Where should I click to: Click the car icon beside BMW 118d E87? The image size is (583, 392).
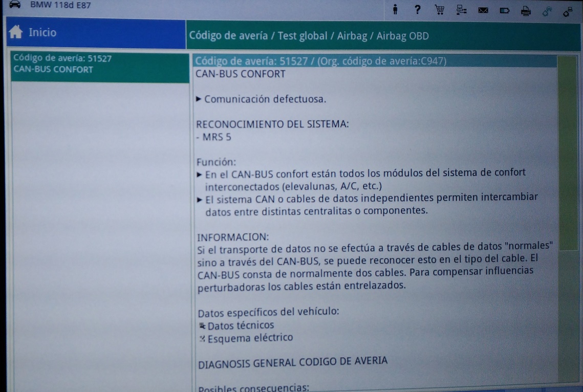point(15,4)
